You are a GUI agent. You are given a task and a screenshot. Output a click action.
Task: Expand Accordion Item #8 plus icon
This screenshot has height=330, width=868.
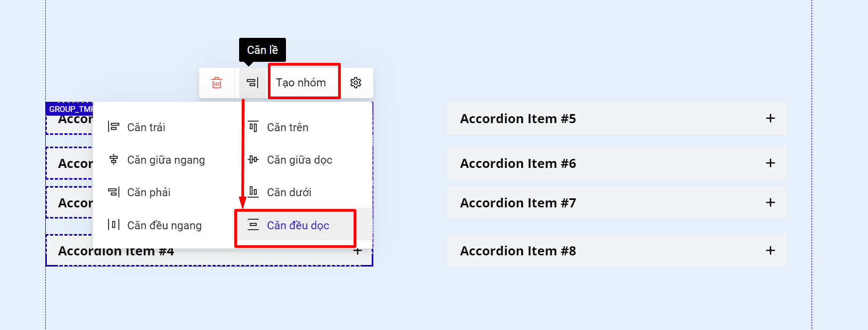770,251
